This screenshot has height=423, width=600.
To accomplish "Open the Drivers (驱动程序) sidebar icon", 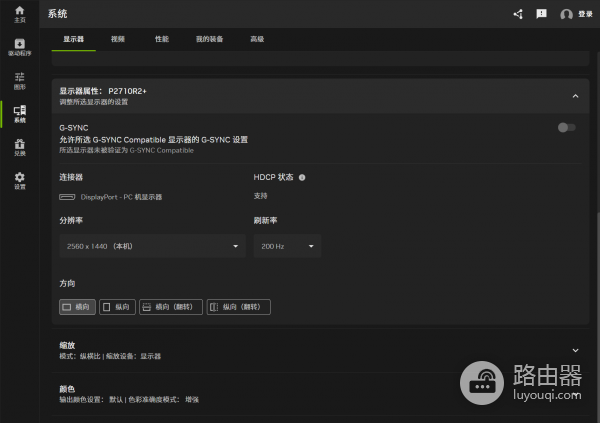I will tap(20, 47).
